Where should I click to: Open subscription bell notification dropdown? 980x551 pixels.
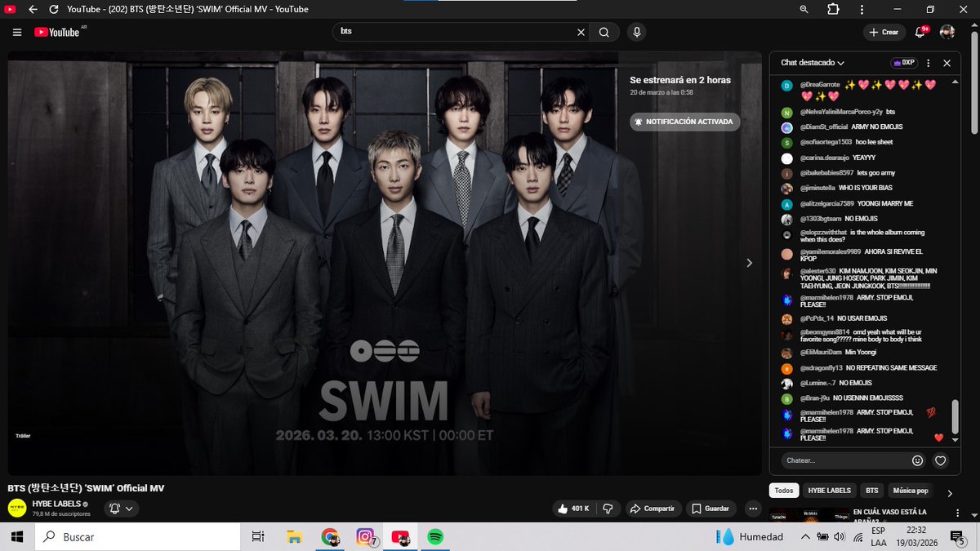point(120,509)
